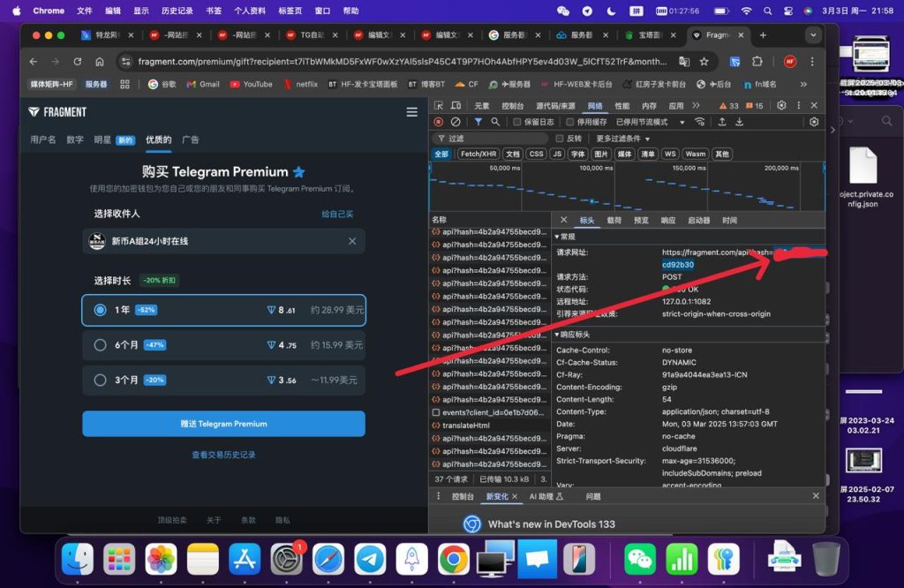The image size is (904, 588).
Task: Click the export HAR download icon
Action: 740,122
